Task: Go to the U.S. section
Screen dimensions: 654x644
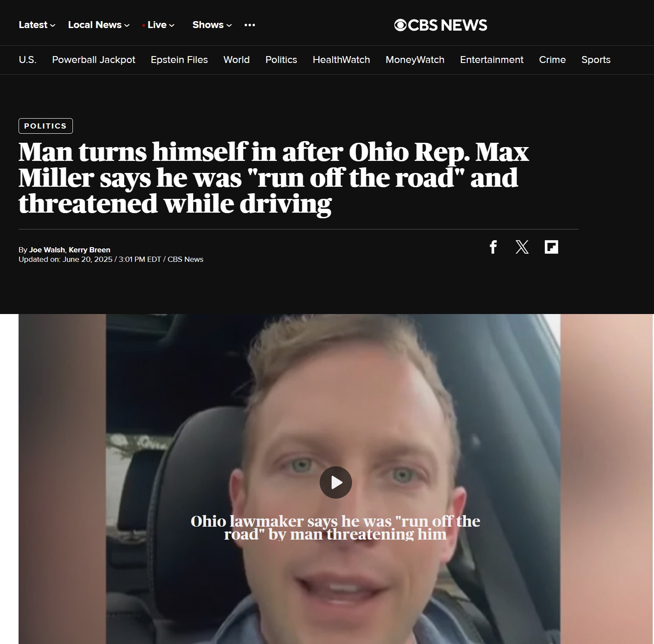Action: pyautogui.click(x=28, y=60)
